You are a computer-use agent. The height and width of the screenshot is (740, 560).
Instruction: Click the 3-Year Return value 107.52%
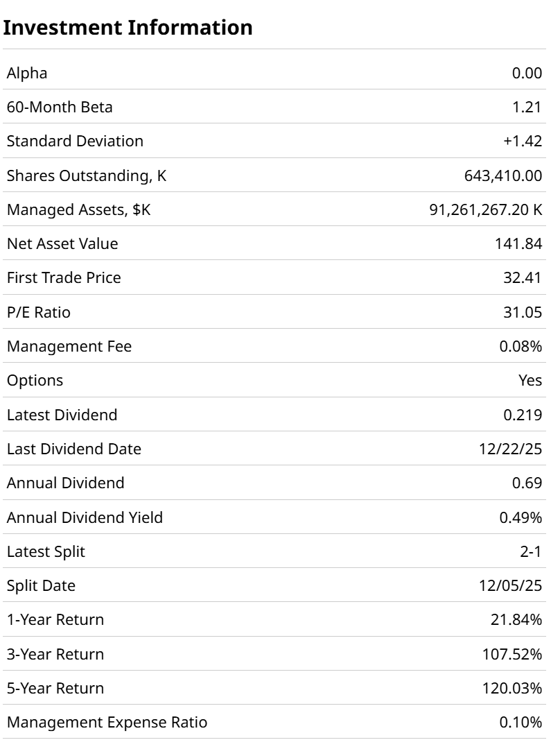click(x=512, y=654)
